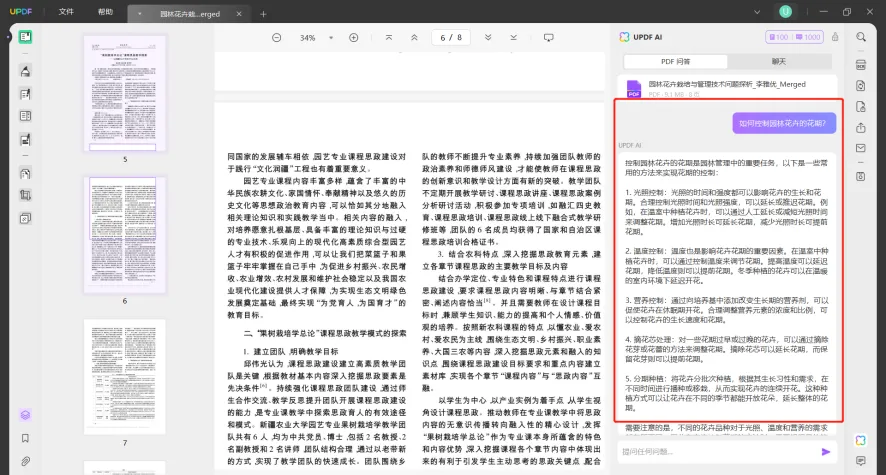Select page 6 thumbnail
Screen dimensions: 886x475
(125, 234)
